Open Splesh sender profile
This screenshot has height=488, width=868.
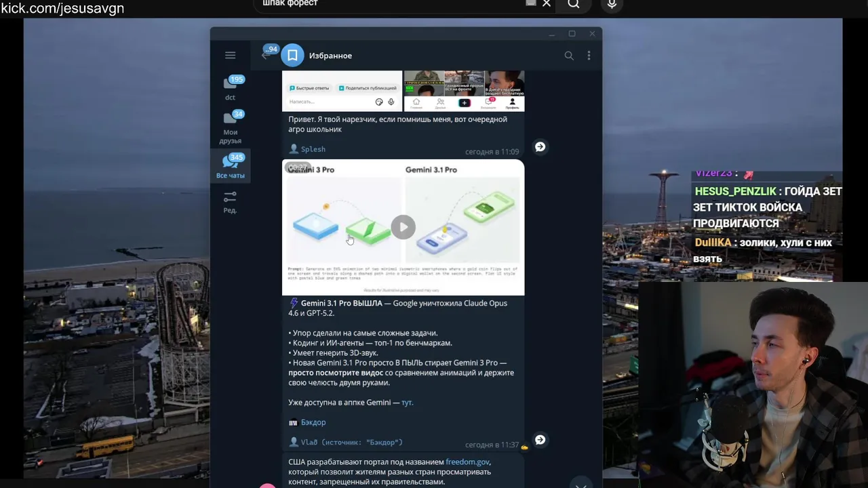pyautogui.click(x=313, y=149)
